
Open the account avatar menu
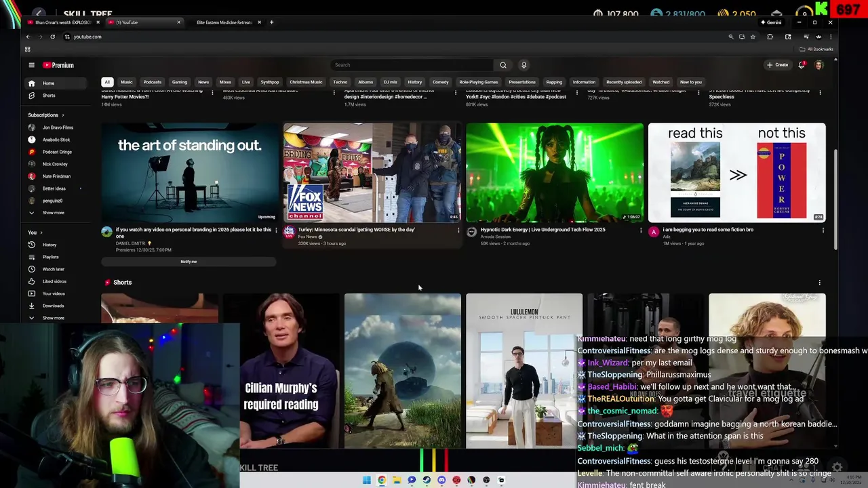pyautogui.click(x=818, y=65)
